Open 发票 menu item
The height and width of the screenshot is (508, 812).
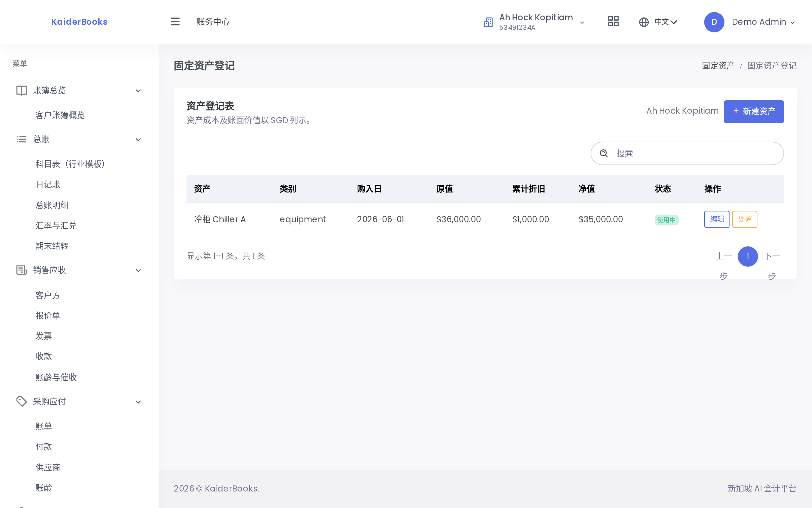(x=44, y=336)
